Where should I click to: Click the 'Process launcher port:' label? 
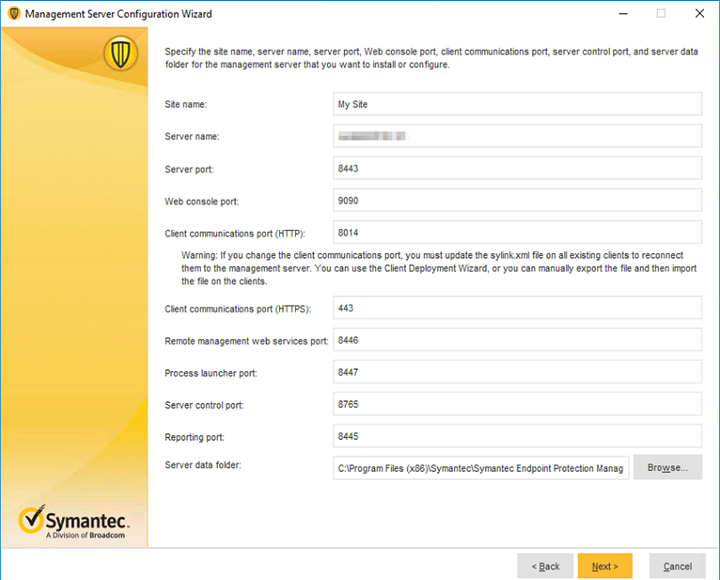[x=211, y=373]
